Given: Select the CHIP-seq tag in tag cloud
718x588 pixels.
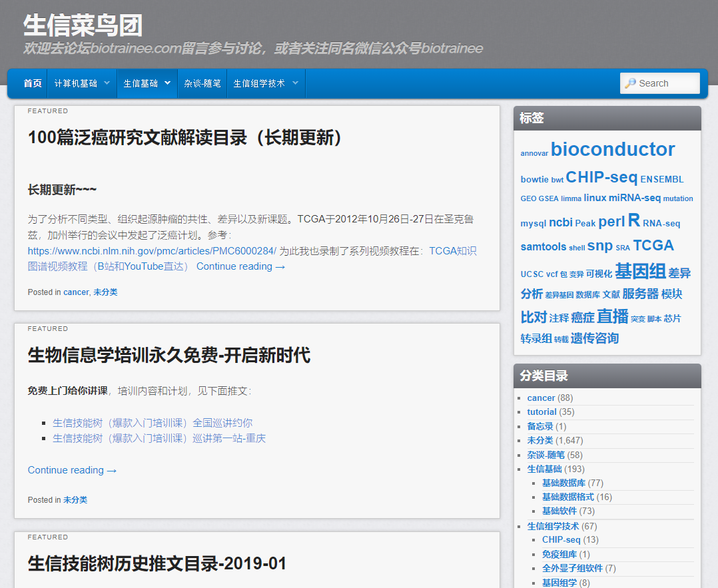Looking at the screenshot, I should pyautogui.click(x=601, y=177).
